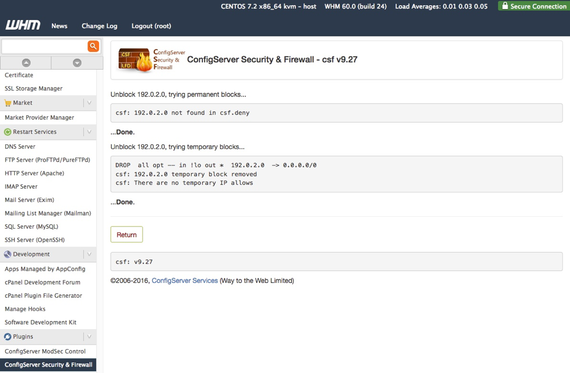Screen dimensions: 570x373
Task: Click the Load Averages status text
Action: click(x=441, y=6)
